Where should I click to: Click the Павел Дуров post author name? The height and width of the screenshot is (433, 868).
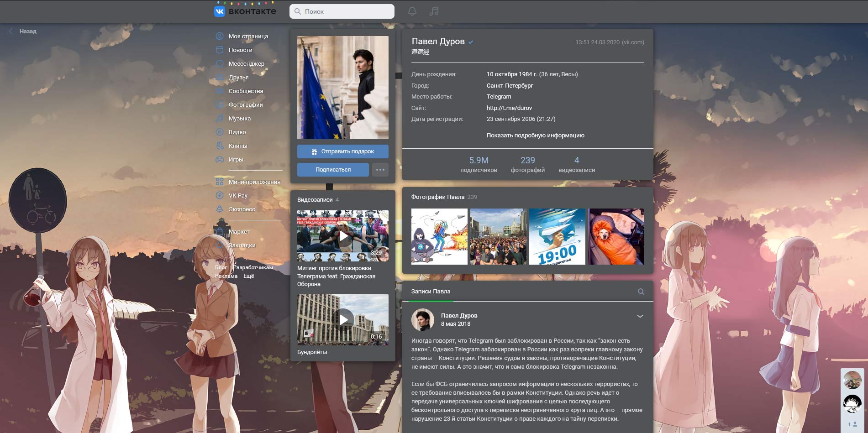pos(459,316)
